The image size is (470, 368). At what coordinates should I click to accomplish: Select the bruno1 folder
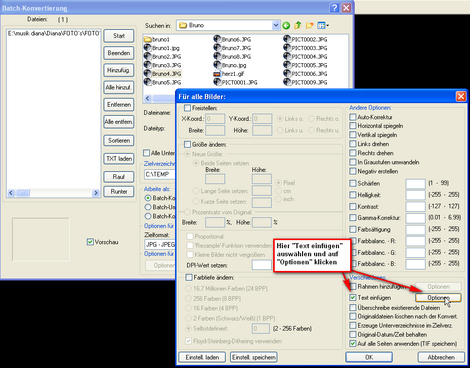157,39
